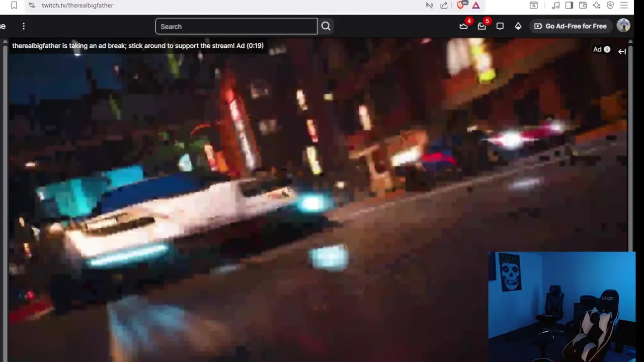The image size is (644, 362).
Task: Click the Ad info circle icon
Action: click(x=607, y=49)
